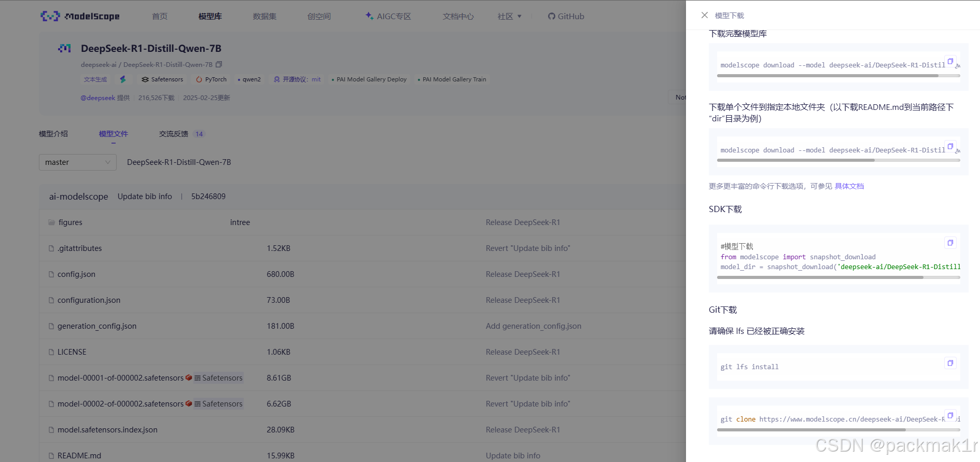Click the scrollbar under single-file download command

[796, 160]
